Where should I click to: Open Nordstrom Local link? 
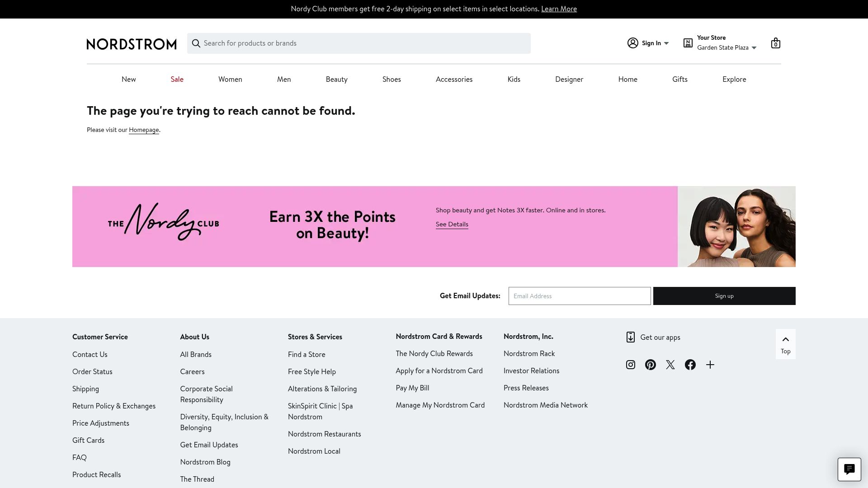pyautogui.click(x=314, y=451)
